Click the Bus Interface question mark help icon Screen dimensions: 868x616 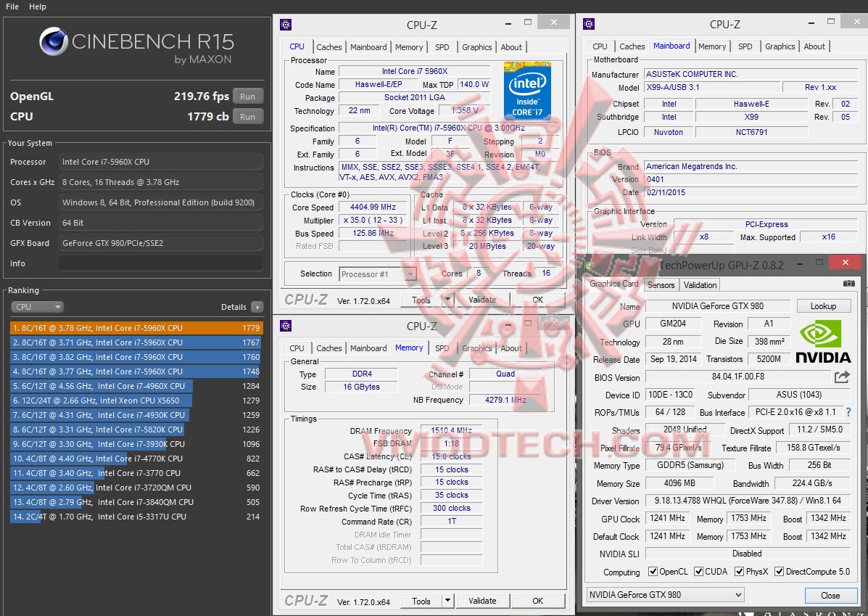click(x=848, y=411)
